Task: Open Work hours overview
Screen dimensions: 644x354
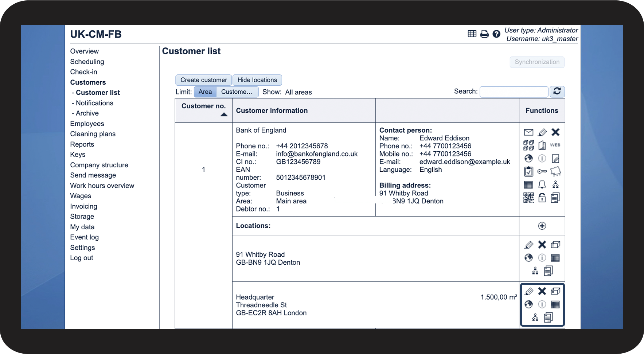Action: [102, 186]
